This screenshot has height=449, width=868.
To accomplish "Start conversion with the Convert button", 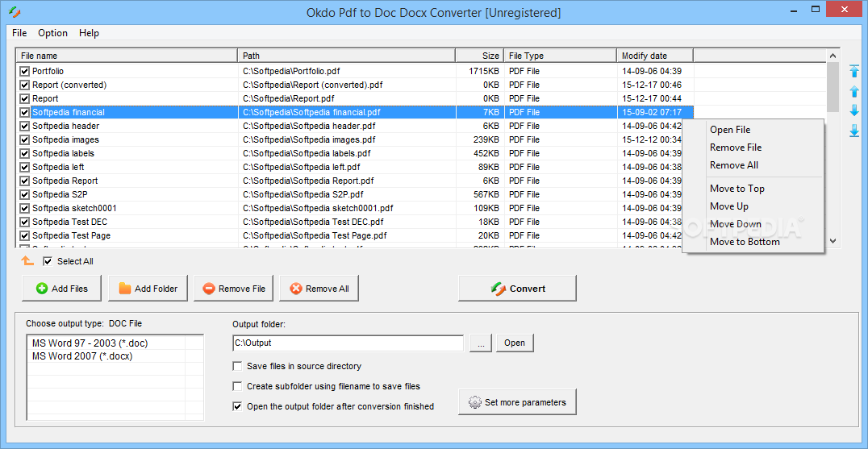I will tap(517, 289).
